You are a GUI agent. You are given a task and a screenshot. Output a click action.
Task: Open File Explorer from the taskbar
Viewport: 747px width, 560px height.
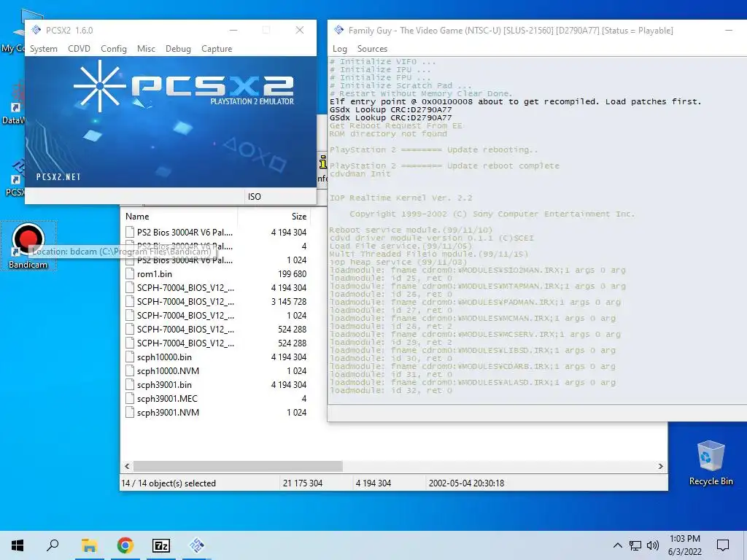pyautogui.click(x=89, y=545)
